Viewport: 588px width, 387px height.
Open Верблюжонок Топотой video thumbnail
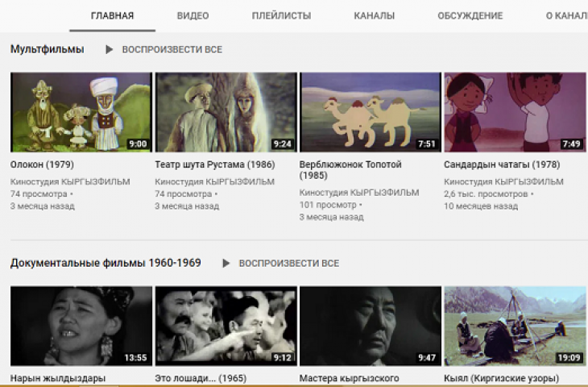pos(371,112)
